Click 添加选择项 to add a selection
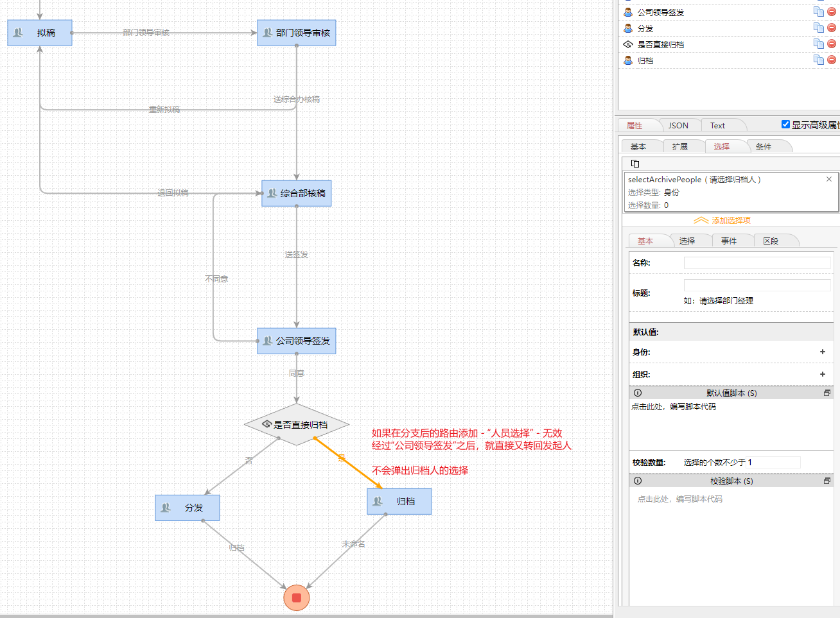This screenshot has width=840, height=618. (722, 220)
